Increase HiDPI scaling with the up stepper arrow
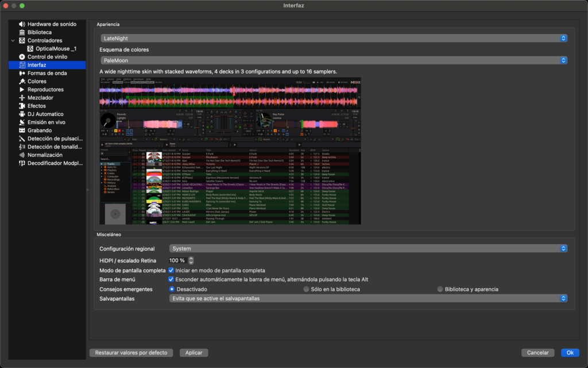This screenshot has width=588, height=368. (191, 258)
